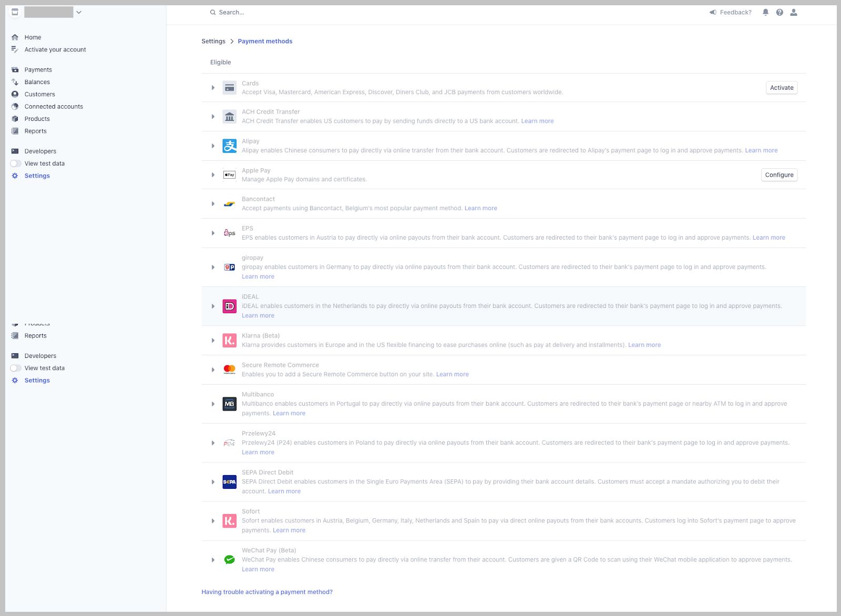Open notifications bell icon
This screenshot has height=616, width=841.
[765, 12]
